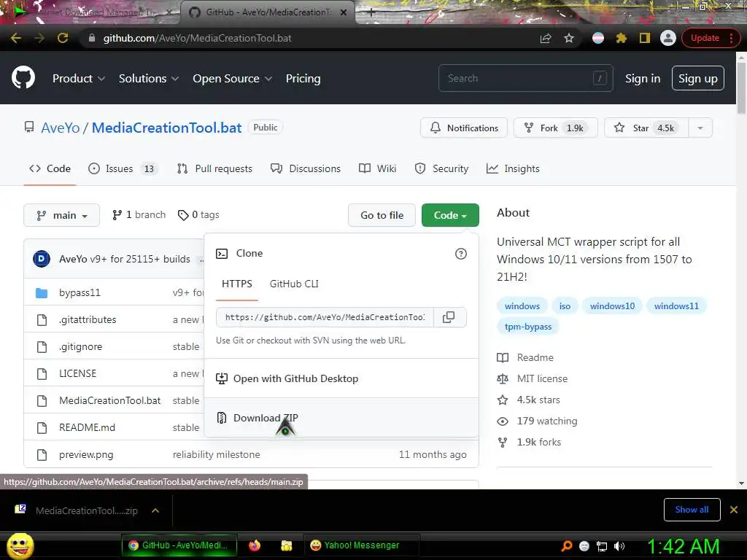Viewport: 747px width, 560px height.
Task: Expand the Product menu
Action: pyautogui.click(x=79, y=79)
